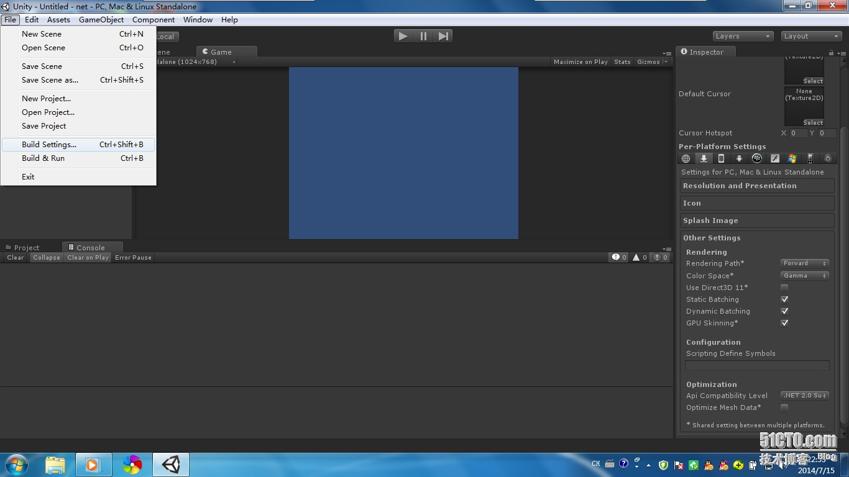This screenshot has width=849, height=477.
Task: Enable Optimize Mesh Data checkbox
Action: point(784,407)
